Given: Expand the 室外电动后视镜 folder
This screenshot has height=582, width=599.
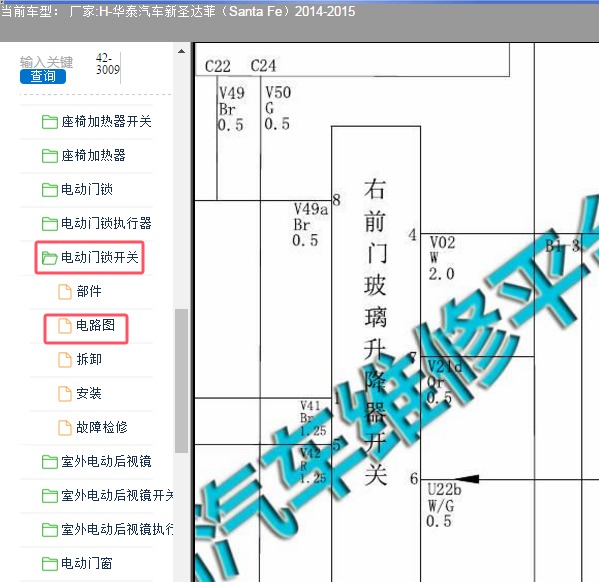Looking at the screenshot, I should (x=97, y=462).
